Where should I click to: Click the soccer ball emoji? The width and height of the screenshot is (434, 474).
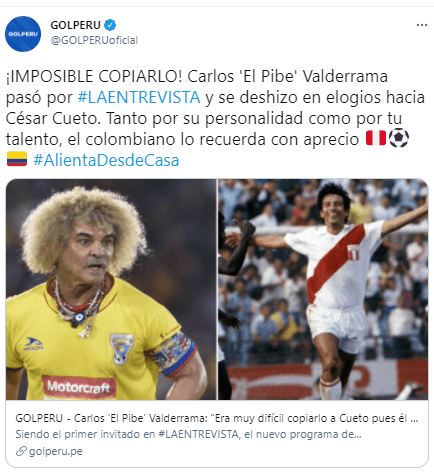point(399,138)
